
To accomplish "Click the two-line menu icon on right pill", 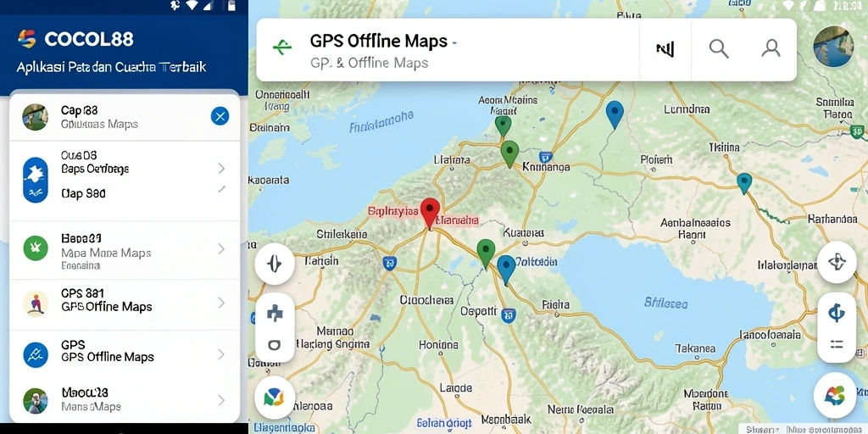I will coord(837,344).
